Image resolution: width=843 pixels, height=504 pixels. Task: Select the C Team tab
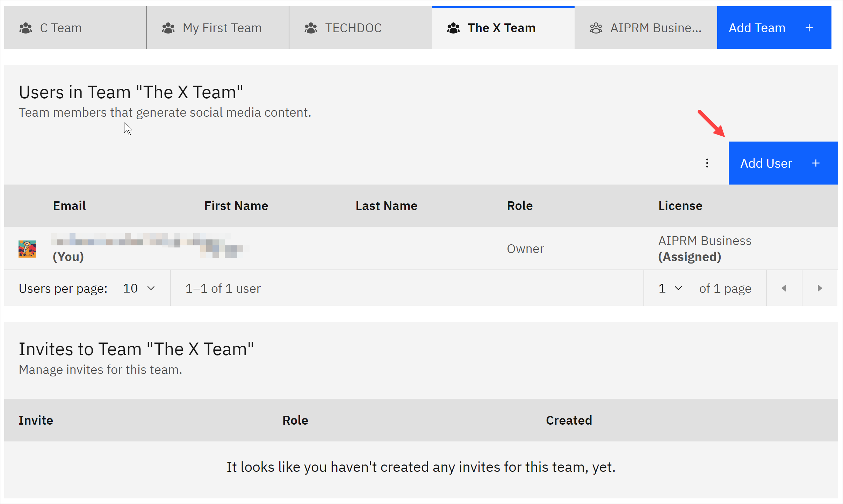coord(61,28)
